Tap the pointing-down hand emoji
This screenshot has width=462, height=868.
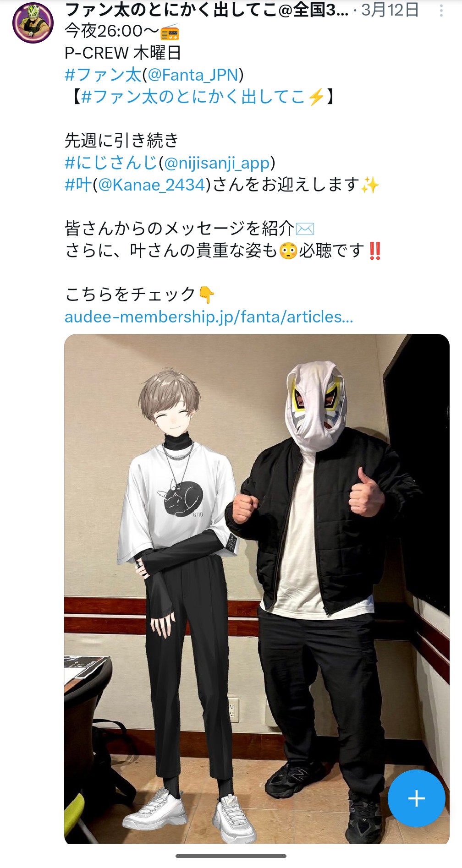(206, 295)
